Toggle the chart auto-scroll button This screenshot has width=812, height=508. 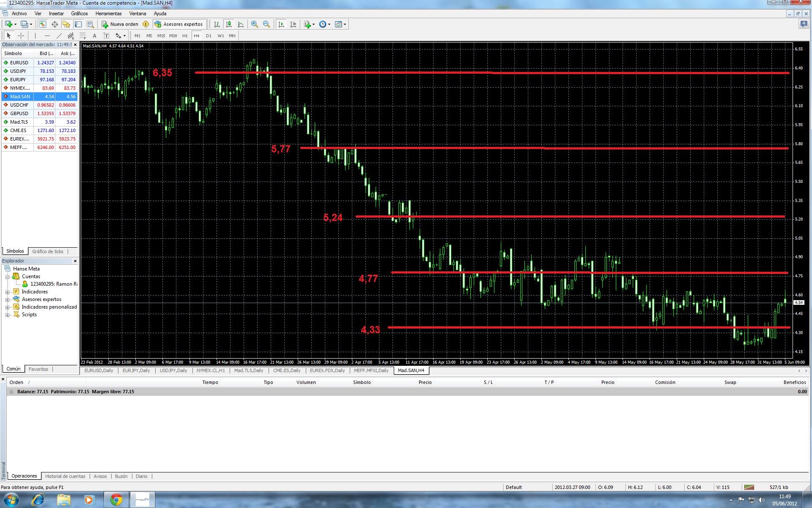(281, 24)
